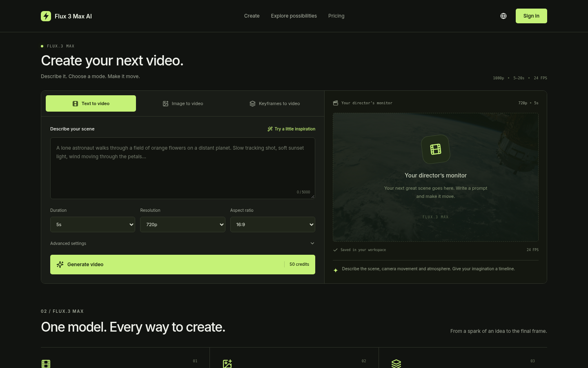Click the Generate video button
588x368 pixels.
(183, 265)
